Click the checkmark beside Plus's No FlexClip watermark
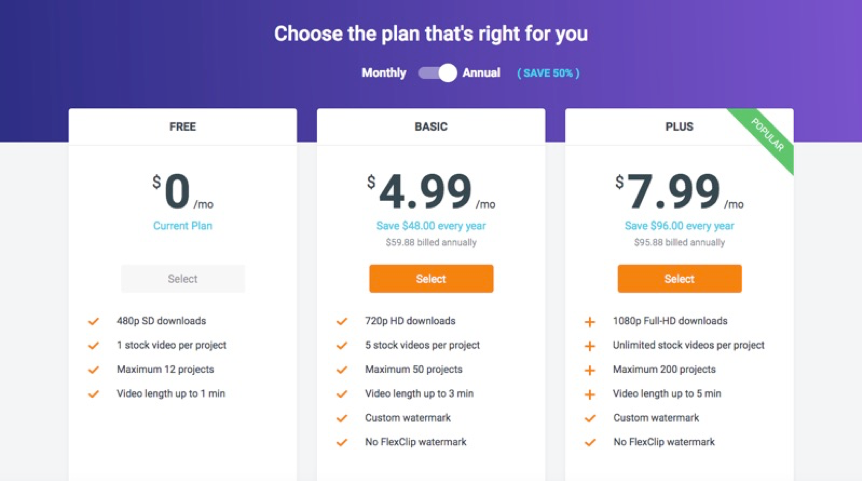The height and width of the screenshot is (481, 862). [590, 442]
